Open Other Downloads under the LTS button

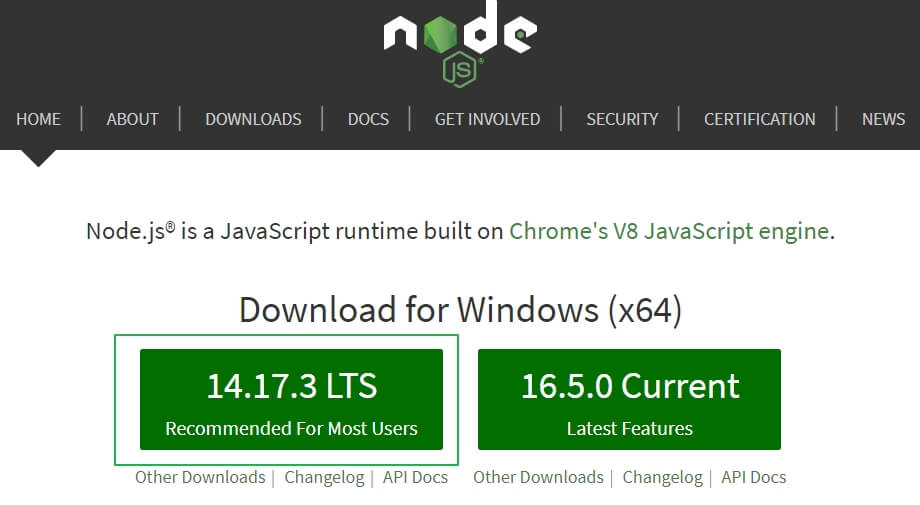pos(200,477)
